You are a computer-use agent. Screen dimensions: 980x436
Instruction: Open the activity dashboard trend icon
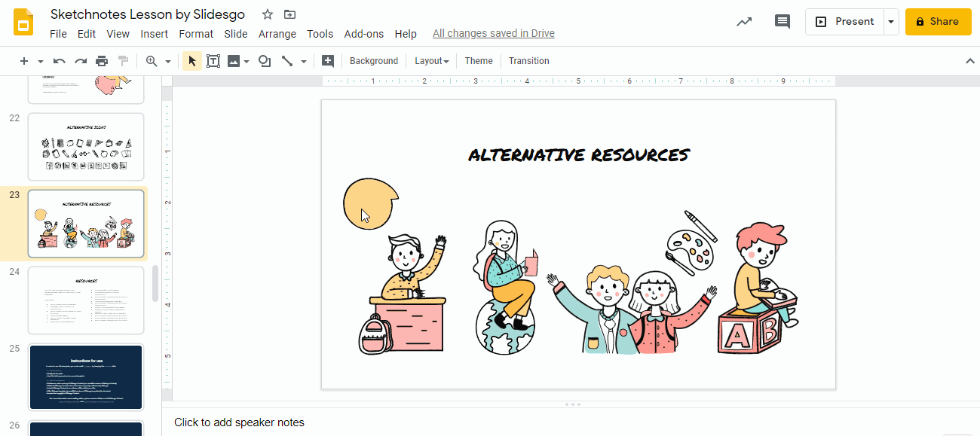click(x=744, y=22)
